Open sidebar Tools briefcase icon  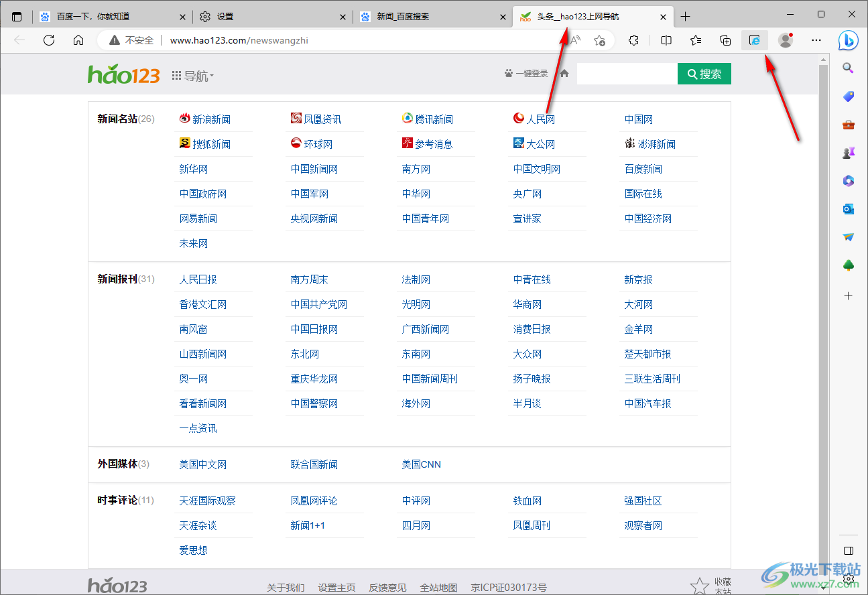pyautogui.click(x=848, y=125)
